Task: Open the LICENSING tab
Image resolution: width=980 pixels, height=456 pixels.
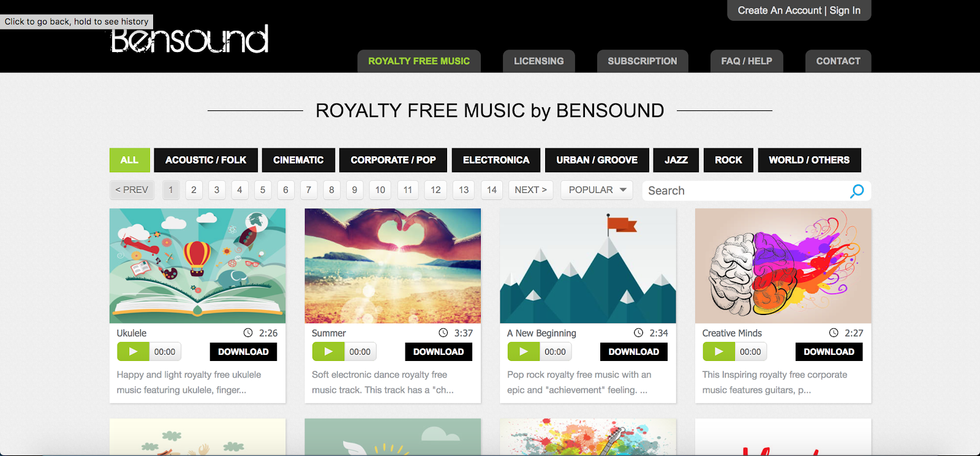Action: pyautogui.click(x=539, y=61)
